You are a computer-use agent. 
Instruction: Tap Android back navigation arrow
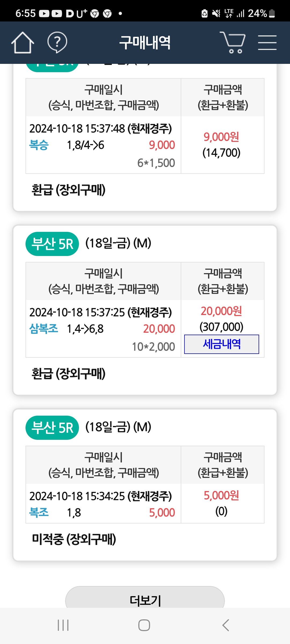[226, 625]
